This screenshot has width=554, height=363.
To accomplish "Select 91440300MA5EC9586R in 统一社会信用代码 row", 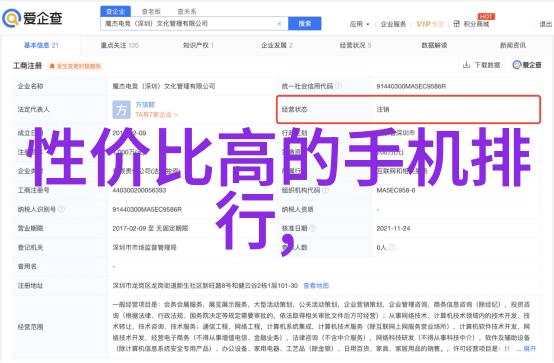I will (411, 86).
